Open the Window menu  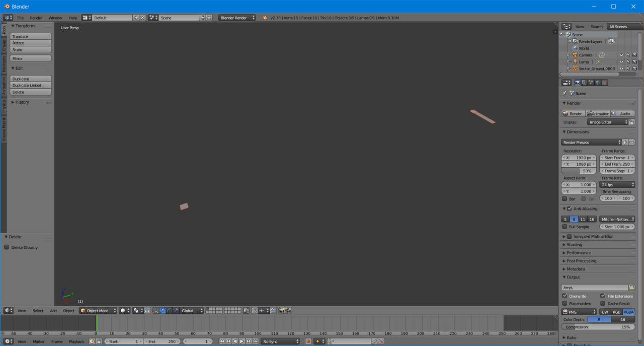pyautogui.click(x=55, y=18)
